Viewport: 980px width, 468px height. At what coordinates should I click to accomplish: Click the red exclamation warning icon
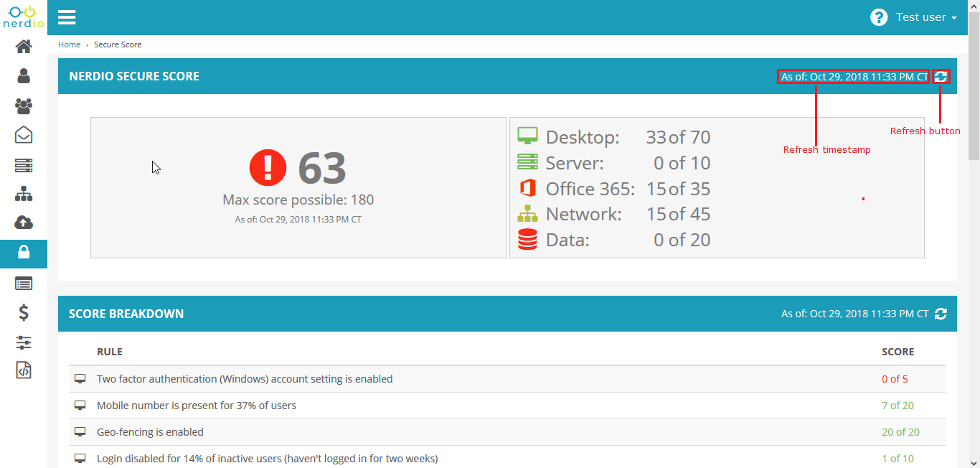pos(268,167)
